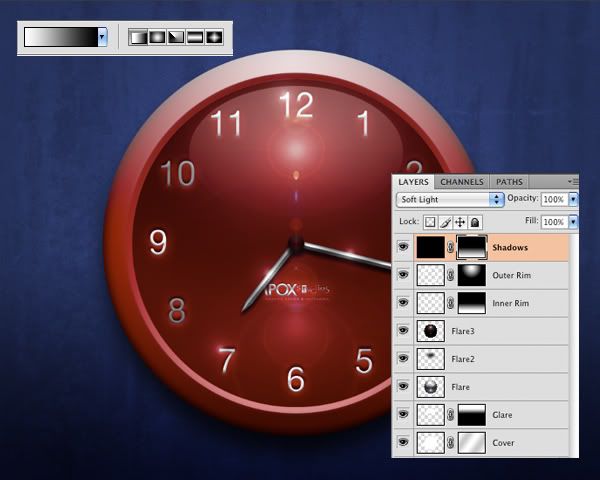Click the Glare layer mask thumbnail
The width and height of the screenshot is (600, 480).
(473, 413)
